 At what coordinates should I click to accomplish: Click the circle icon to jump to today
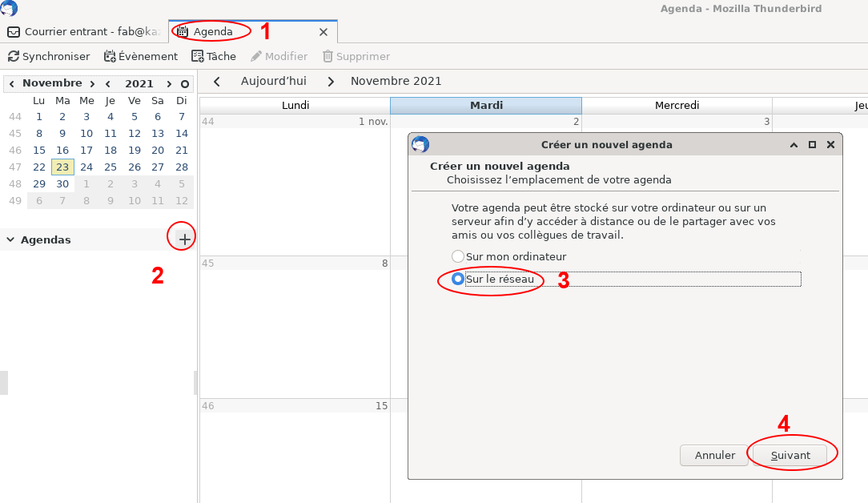(x=185, y=83)
